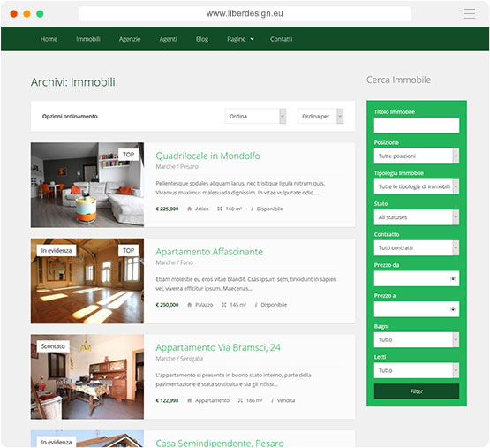Open the Appartamento Via Bramsci photo thumbnail
The height and width of the screenshot is (448, 490).
pyautogui.click(x=87, y=377)
